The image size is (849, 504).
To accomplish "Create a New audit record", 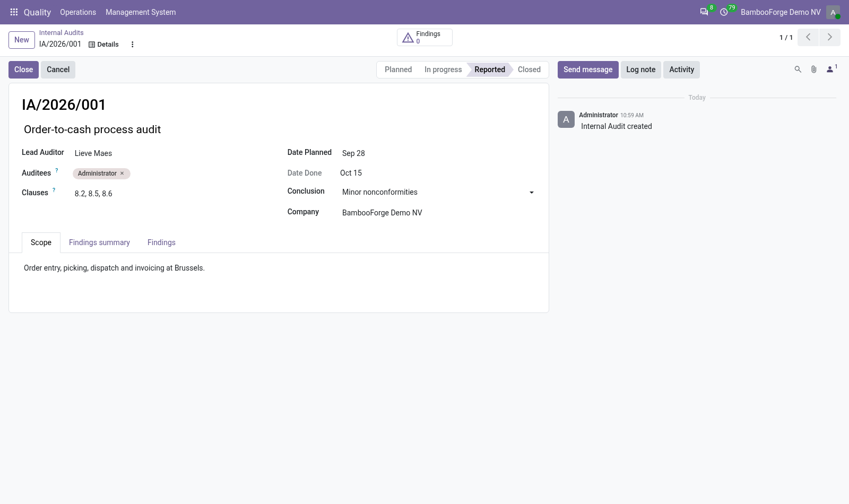I will [x=22, y=40].
